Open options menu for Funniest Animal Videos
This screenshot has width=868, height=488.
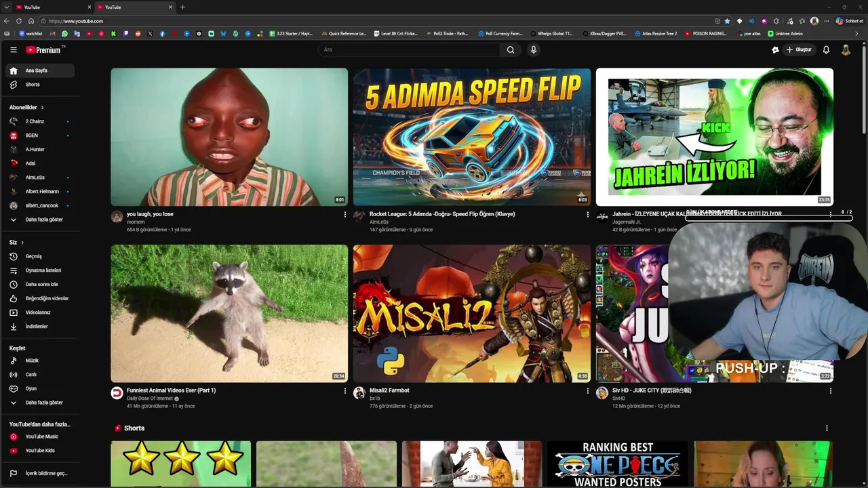pos(344,391)
